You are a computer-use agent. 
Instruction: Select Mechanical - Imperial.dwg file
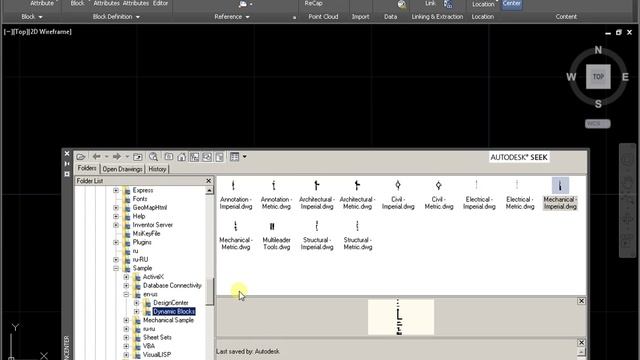point(560,194)
